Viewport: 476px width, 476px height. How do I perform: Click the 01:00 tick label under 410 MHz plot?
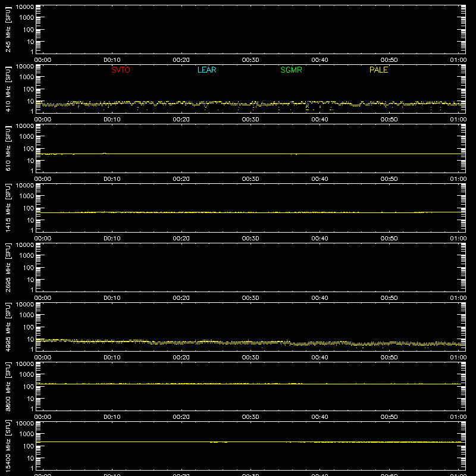458,120
